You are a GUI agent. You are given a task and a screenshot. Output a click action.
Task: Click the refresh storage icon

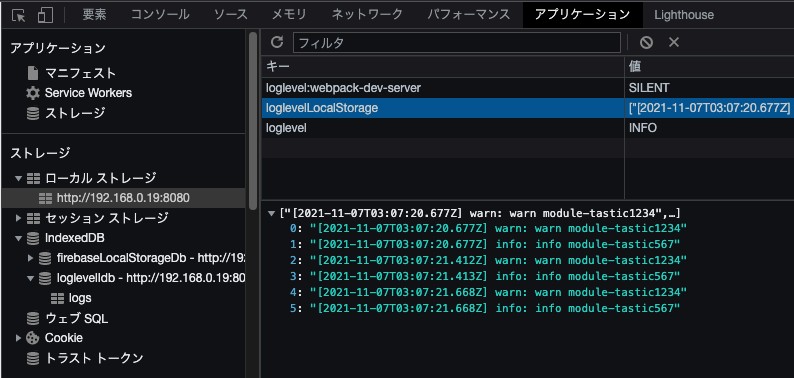[x=276, y=42]
